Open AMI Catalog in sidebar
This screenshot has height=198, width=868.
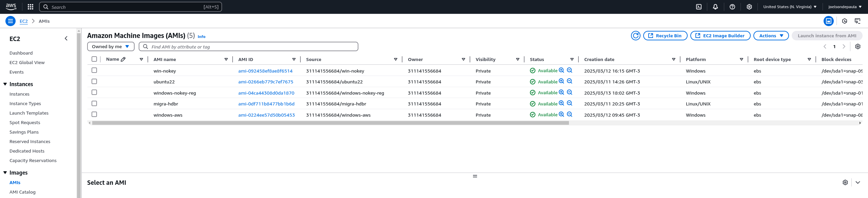pyautogui.click(x=22, y=192)
